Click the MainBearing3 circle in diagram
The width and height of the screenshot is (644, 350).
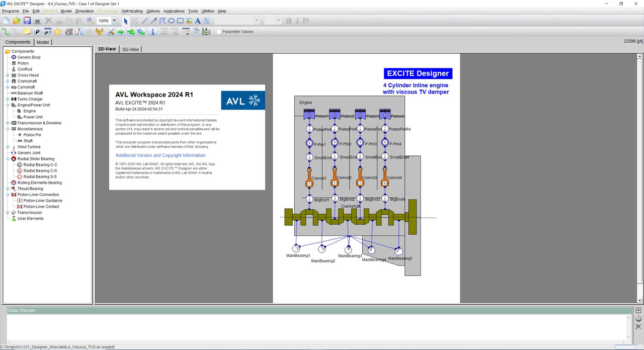348,250
